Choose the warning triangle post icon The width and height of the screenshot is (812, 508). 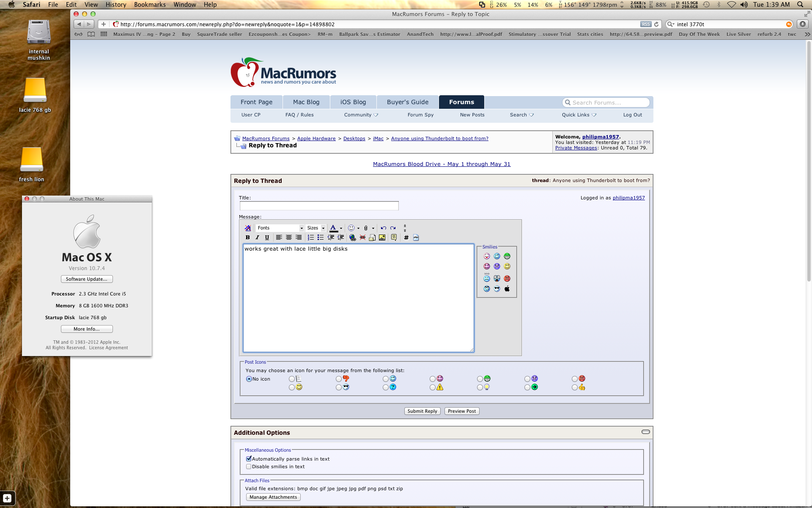(433, 387)
